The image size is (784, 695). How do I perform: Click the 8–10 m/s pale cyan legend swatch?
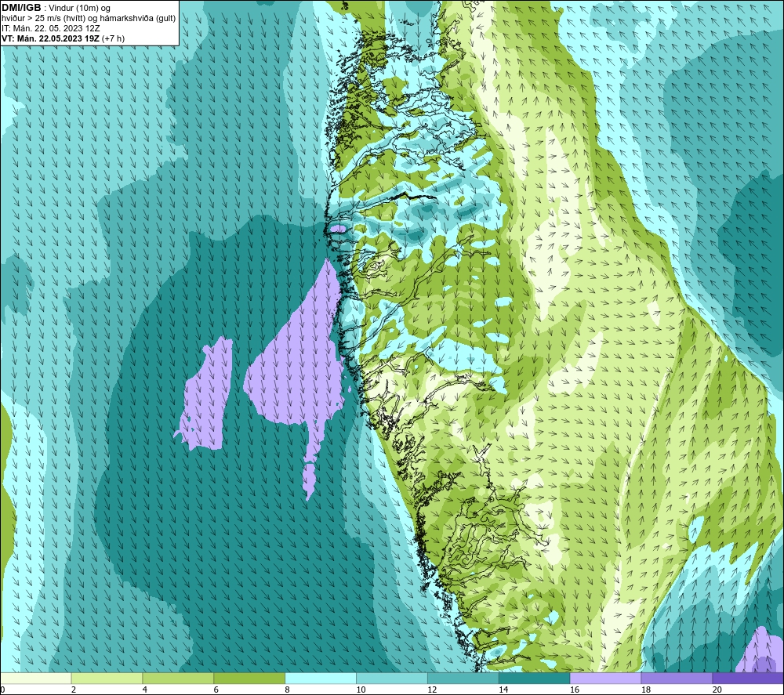(x=321, y=678)
